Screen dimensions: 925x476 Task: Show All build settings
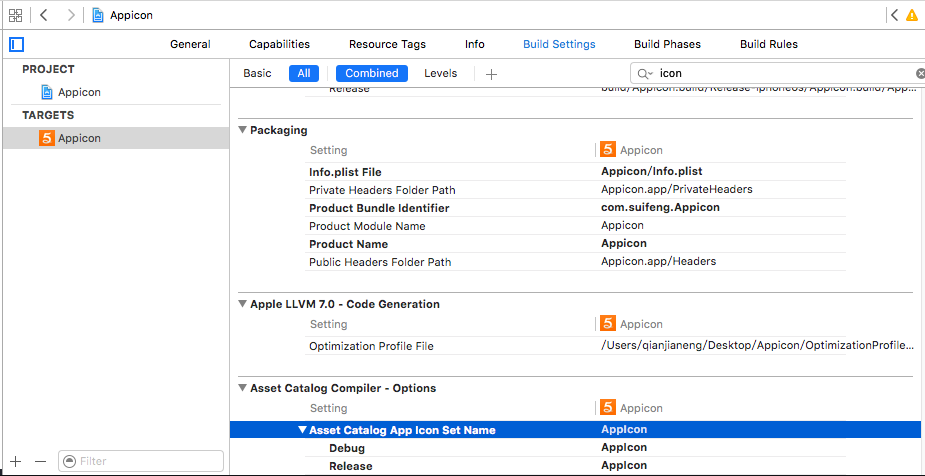coord(304,73)
